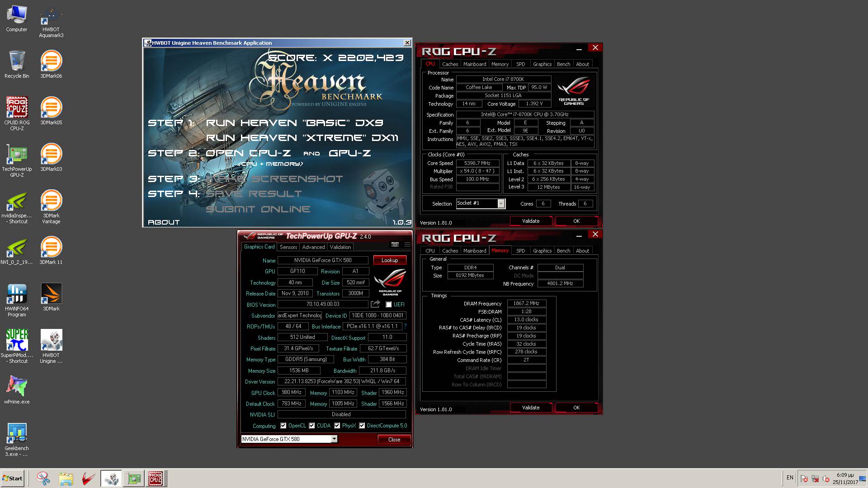This screenshot has height=488, width=868.
Task: Open the SPD tab in lower CPU-Z
Action: pos(521,251)
